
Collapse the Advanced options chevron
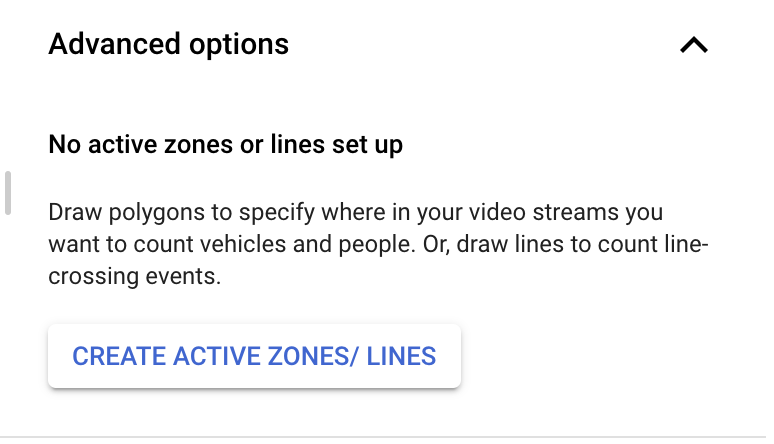pyautogui.click(x=693, y=45)
